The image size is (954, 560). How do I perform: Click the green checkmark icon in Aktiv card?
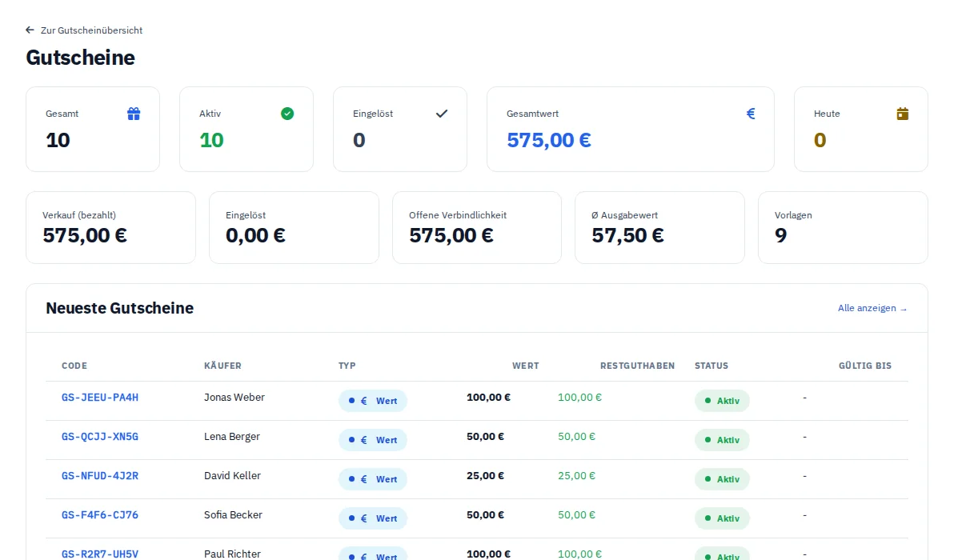tap(287, 114)
